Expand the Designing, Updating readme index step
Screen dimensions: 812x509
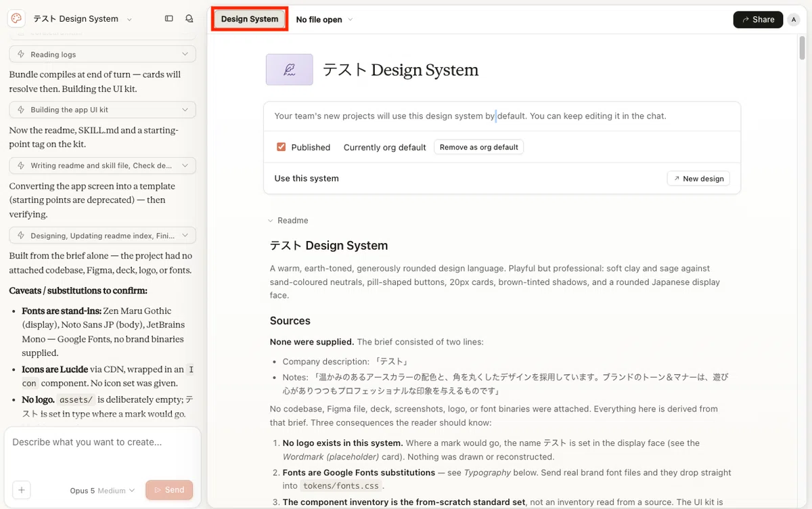tap(103, 236)
